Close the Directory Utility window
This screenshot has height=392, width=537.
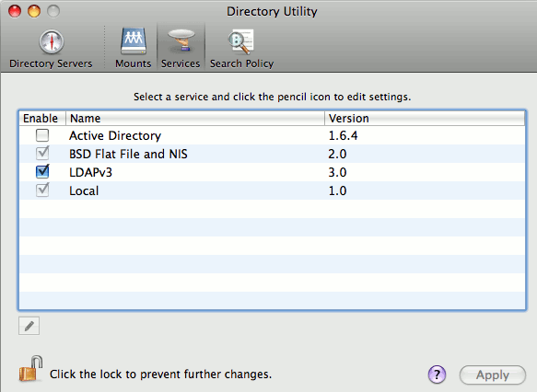(15, 11)
